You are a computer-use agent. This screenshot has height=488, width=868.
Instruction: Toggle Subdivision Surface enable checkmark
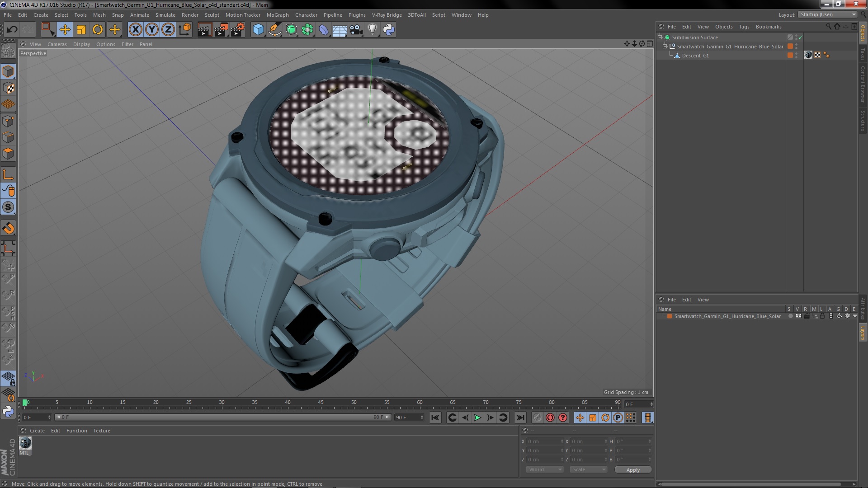[x=800, y=38]
